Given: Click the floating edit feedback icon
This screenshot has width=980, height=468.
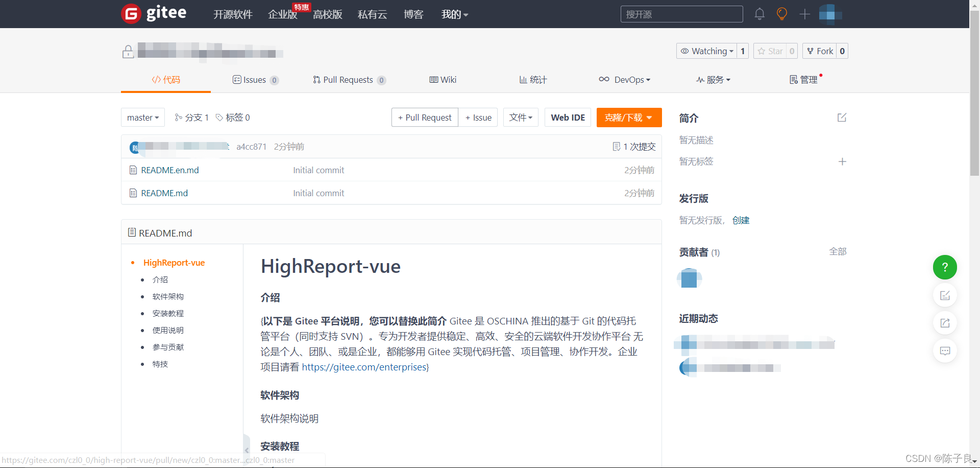Looking at the screenshot, I should 945,295.
